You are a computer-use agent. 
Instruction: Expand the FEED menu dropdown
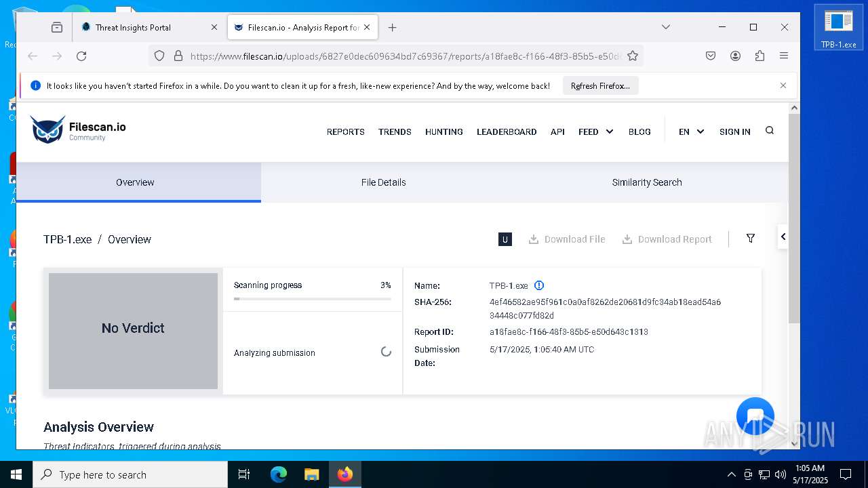(x=596, y=131)
